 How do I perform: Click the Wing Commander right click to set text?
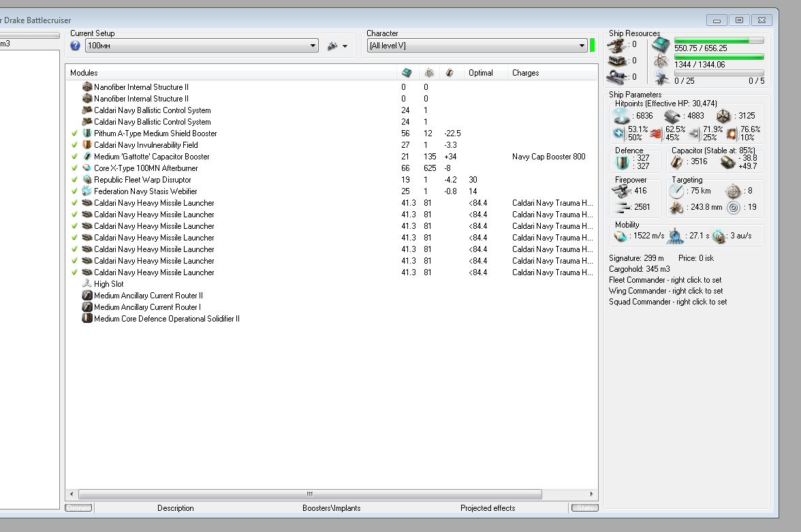(x=665, y=291)
